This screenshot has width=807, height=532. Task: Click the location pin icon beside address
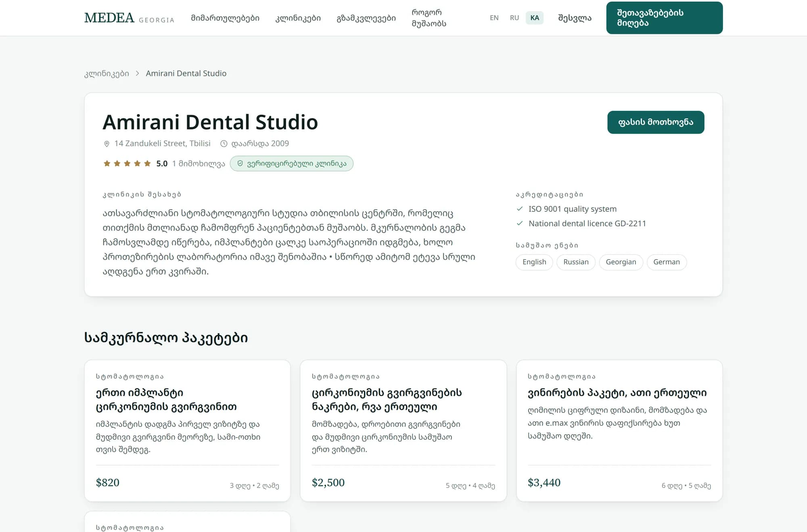[x=107, y=144]
